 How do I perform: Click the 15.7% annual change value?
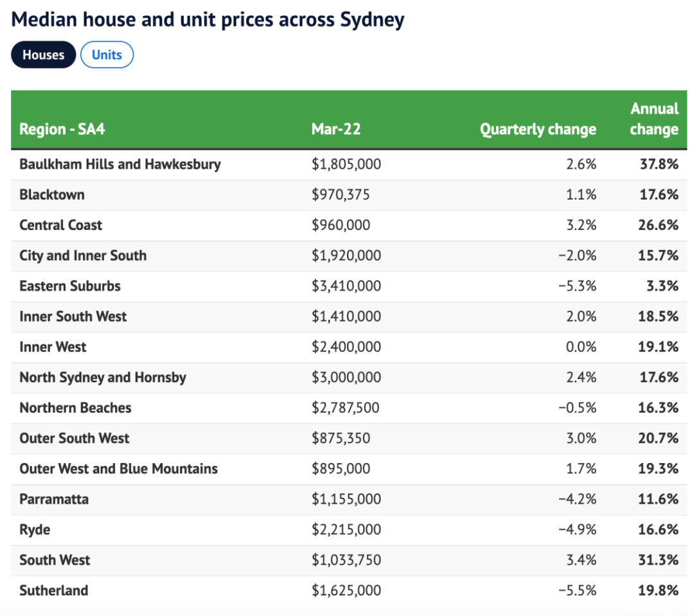click(x=658, y=256)
